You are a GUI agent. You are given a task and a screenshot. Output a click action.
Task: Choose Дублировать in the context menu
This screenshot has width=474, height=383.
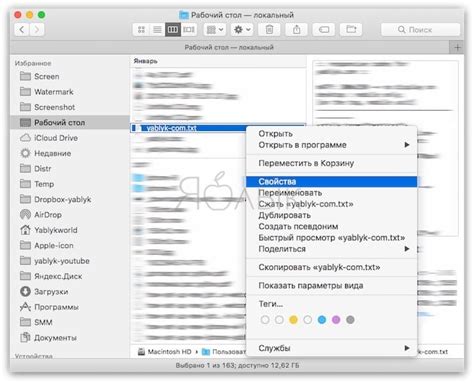(331, 215)
